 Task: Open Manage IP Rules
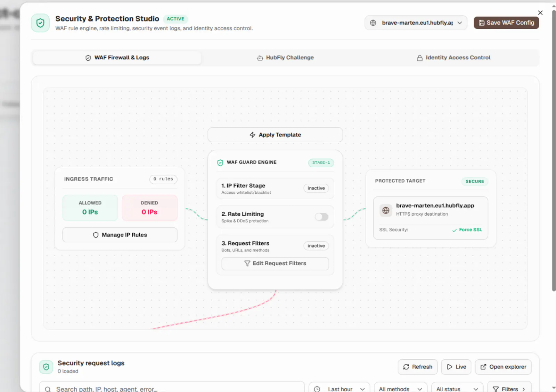click(120, 235)
